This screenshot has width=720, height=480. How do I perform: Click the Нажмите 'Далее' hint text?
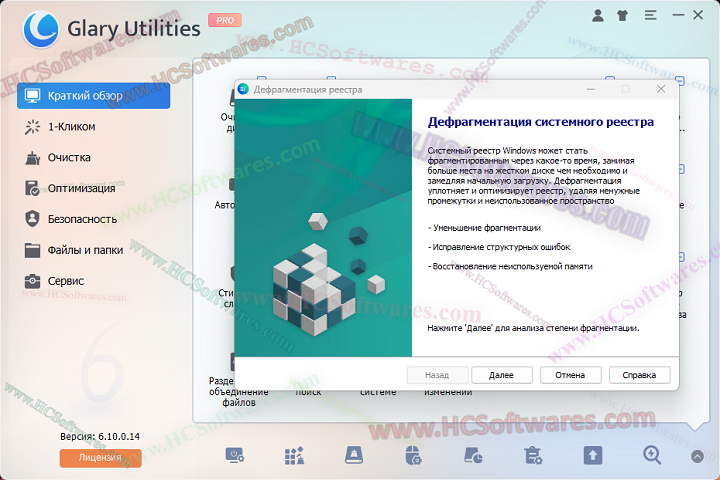(533, 328)
